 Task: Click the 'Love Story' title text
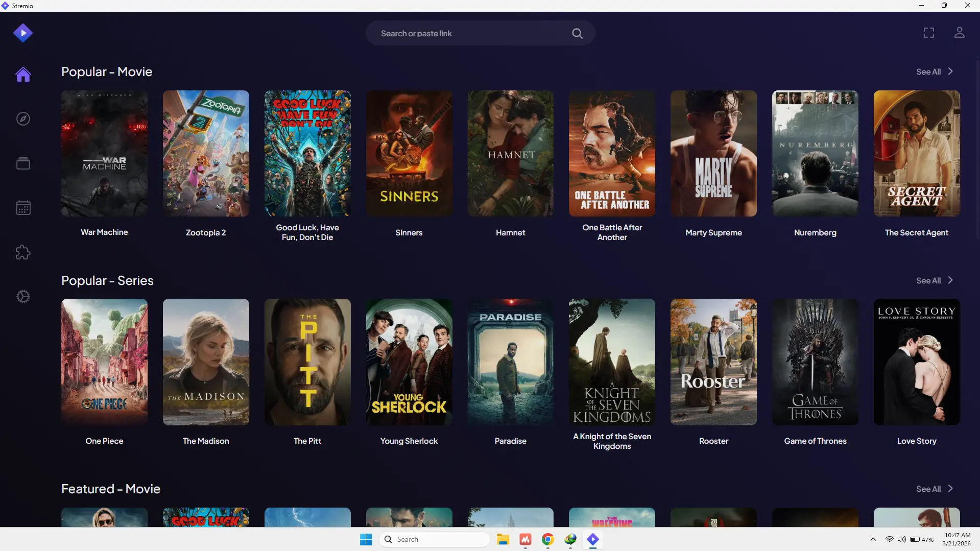pyautogui.click(x=917, y=441)
